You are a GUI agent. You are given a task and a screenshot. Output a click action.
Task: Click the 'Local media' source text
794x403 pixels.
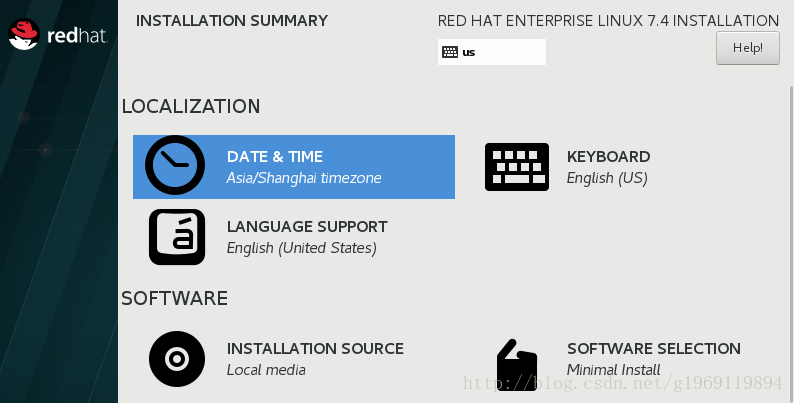[266, 370]
